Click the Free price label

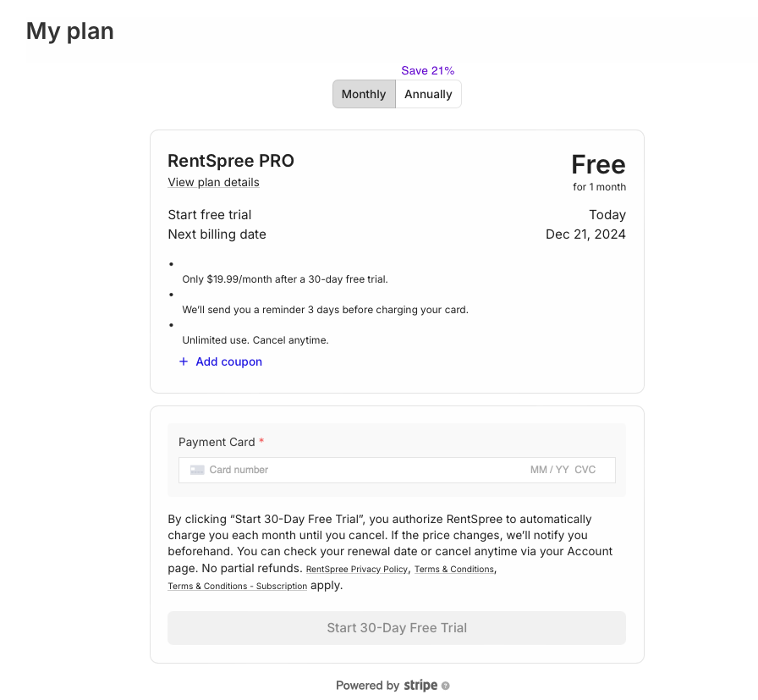[598, 164]
